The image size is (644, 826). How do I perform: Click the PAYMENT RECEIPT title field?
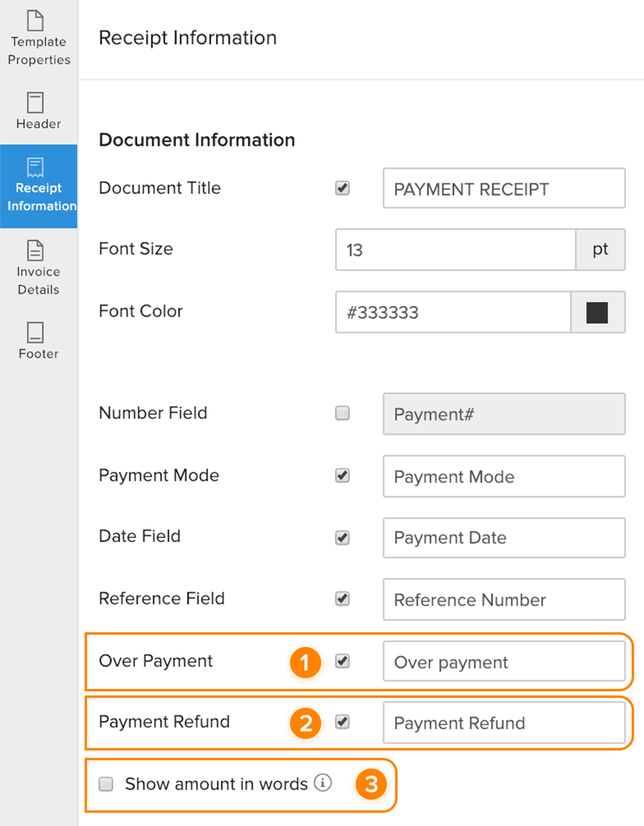pyautogui.click(x=504, y=189)
